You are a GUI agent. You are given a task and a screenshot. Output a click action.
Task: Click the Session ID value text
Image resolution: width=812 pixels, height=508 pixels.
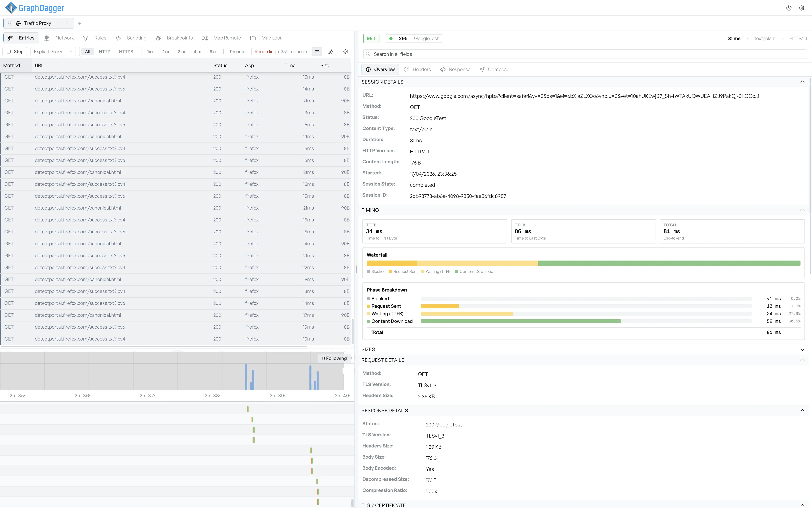[x=458, y=196]
